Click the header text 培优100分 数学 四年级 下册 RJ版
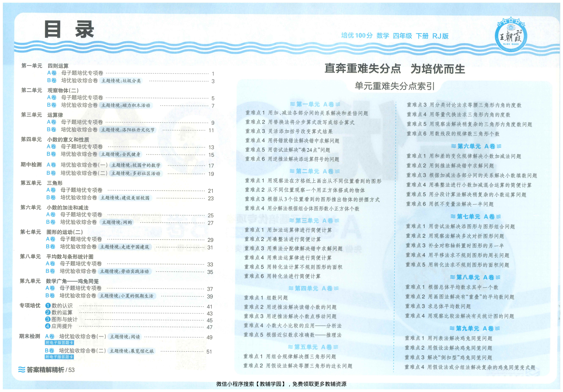The width and height of the screenshot is (563, 392). [395, 36]
